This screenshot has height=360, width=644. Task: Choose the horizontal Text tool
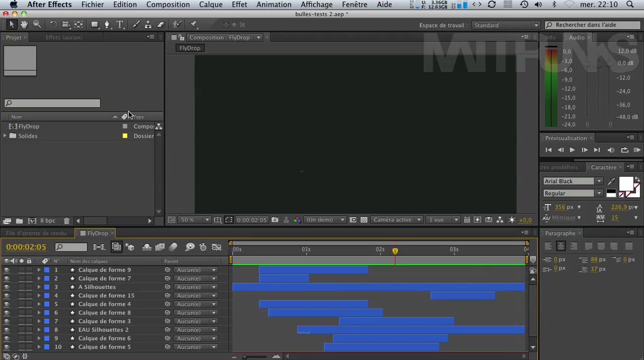tap(120, 25)
